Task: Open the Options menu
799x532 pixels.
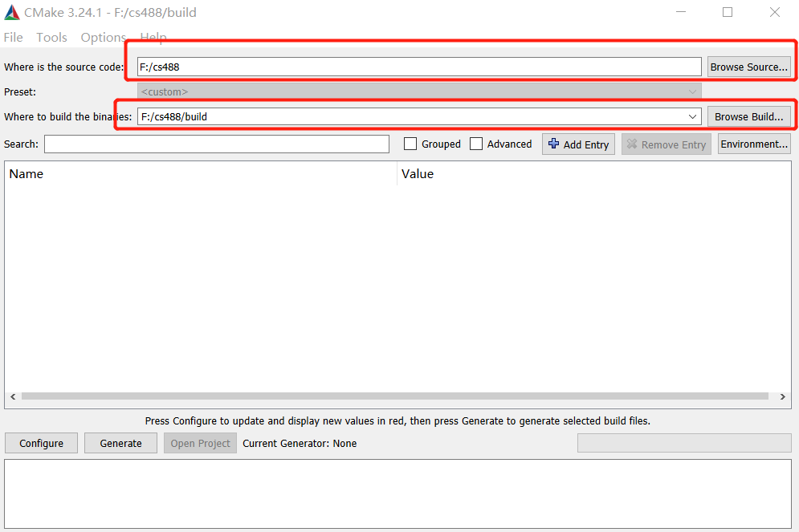Action: pos(104,37)
